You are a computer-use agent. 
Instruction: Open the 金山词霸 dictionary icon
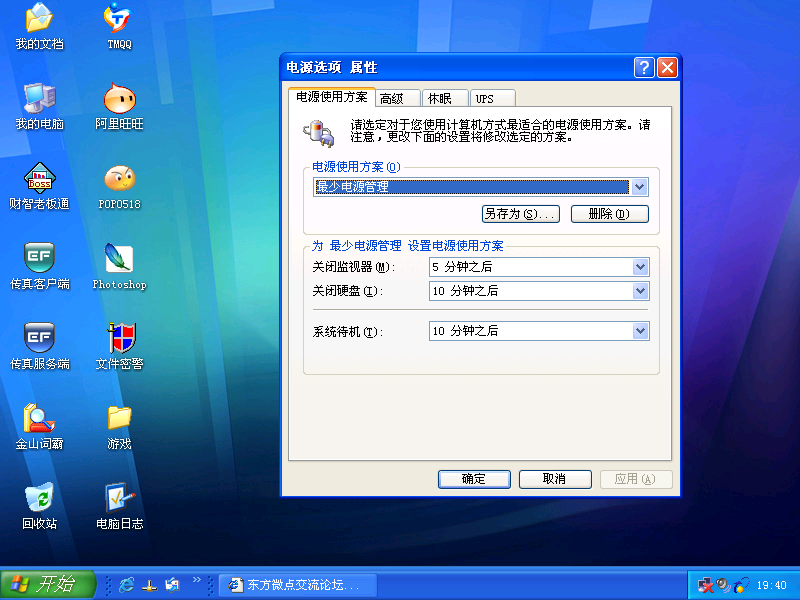pos(39,419)
